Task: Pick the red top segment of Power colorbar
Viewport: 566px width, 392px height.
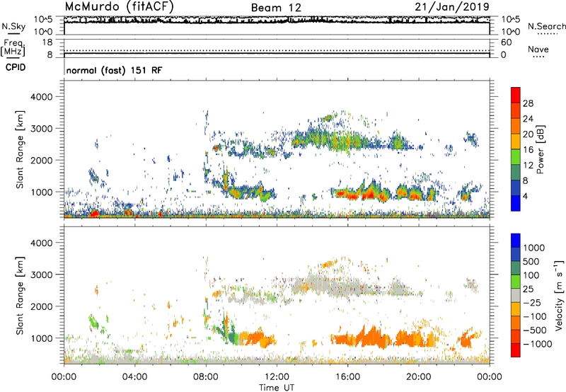Action: 516,95
